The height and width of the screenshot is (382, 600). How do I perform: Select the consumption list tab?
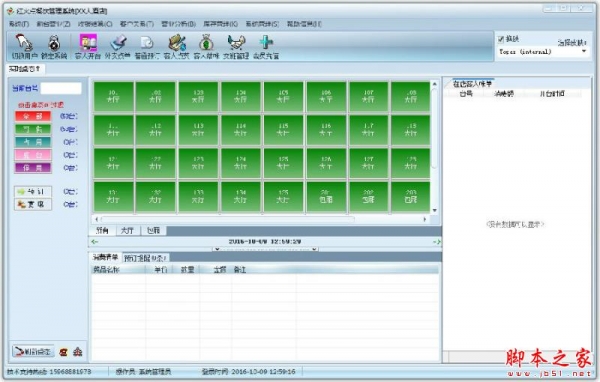click(106, 258)
